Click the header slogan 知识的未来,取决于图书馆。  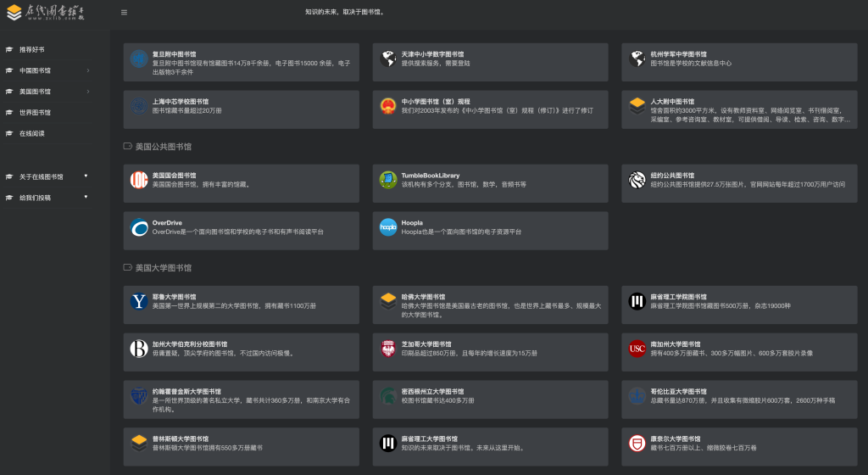tap(346, 12)
